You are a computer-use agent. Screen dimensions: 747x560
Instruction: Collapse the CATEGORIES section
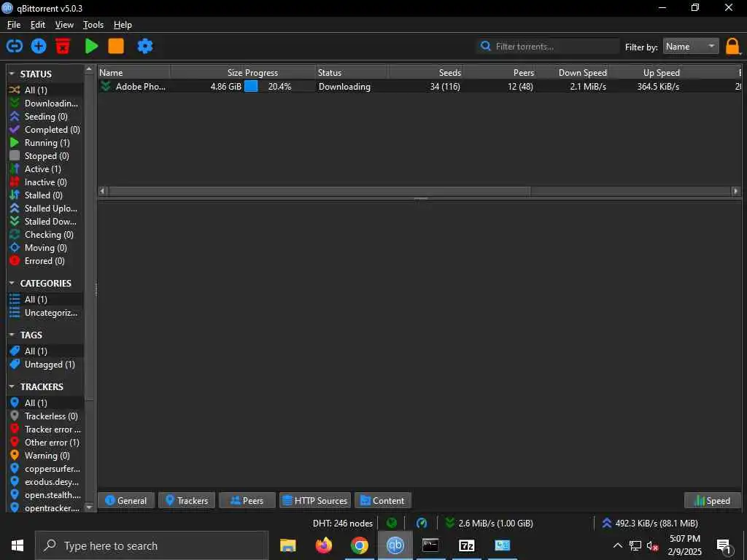pyautogui.click(x=12, y=283)
